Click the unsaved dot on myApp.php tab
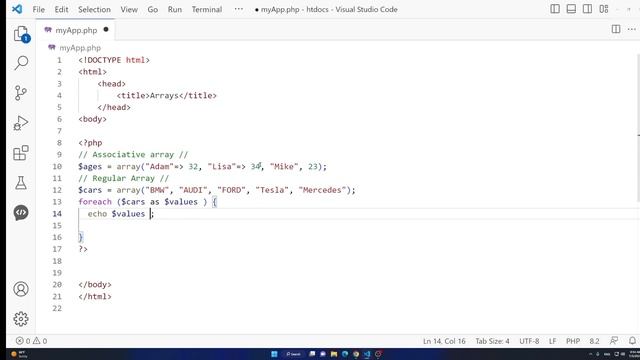 [106, 29]
